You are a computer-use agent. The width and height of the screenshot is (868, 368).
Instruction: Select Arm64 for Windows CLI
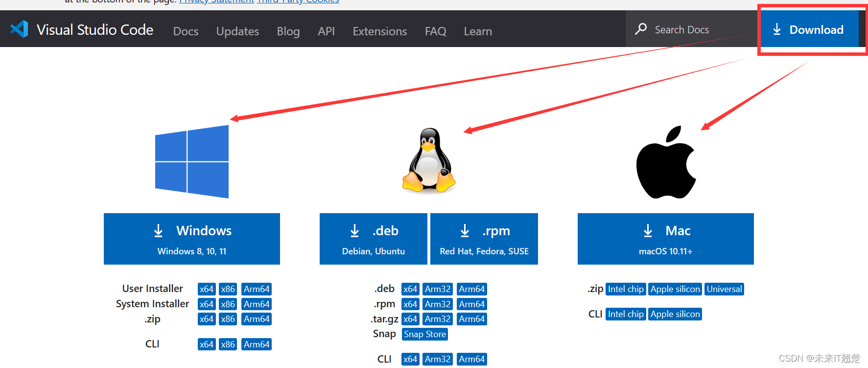(257, 344)
